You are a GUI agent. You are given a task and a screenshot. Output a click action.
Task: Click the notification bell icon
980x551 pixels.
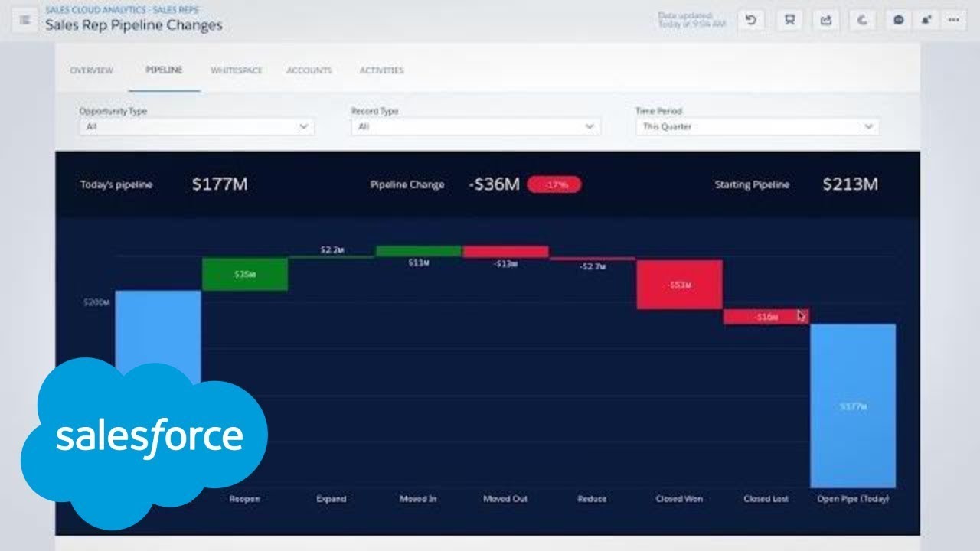(926, 21)
